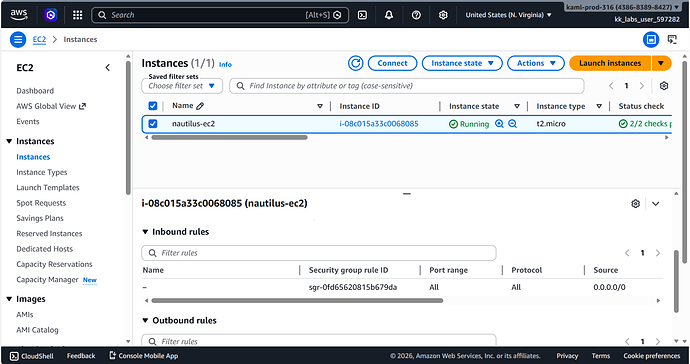This screenshot has width=690, height=364.
Task: Open Launch Templates in the sidebar
Action: tap(48, 188)
